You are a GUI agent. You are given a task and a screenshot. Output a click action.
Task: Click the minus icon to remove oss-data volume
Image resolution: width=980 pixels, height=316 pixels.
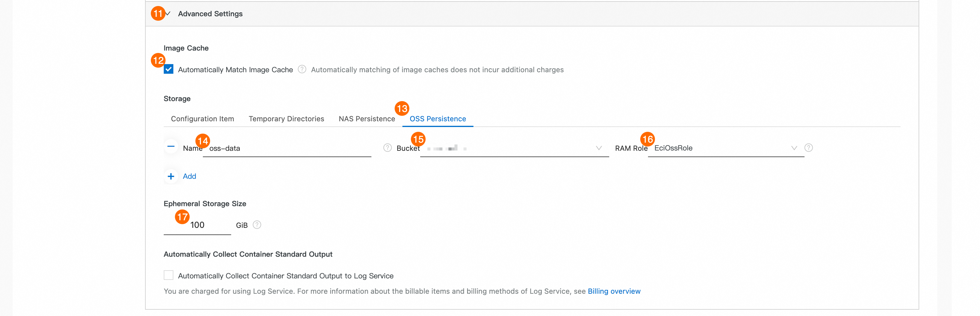171,147
